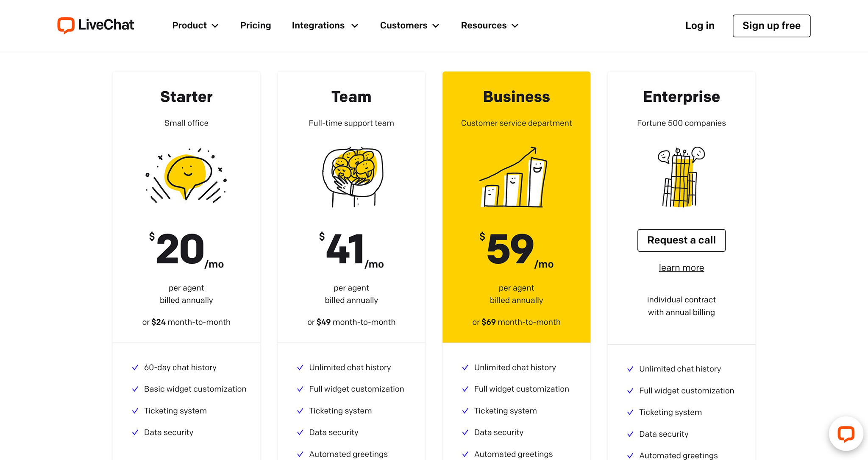Click checkmark beside 60-day chat history
This screenshot has width=868, height=460.
pyautogui.click(x=135, y=368)
